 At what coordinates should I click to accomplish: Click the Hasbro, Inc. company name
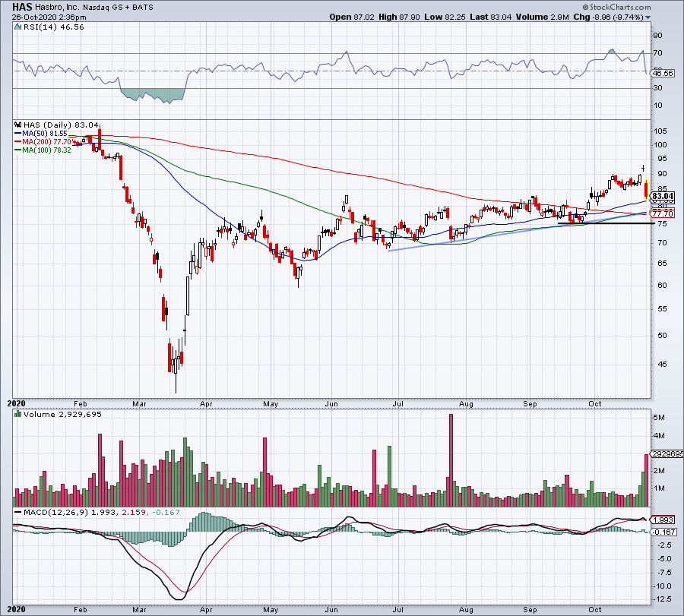pyautogui.click(x=57, y=7)
